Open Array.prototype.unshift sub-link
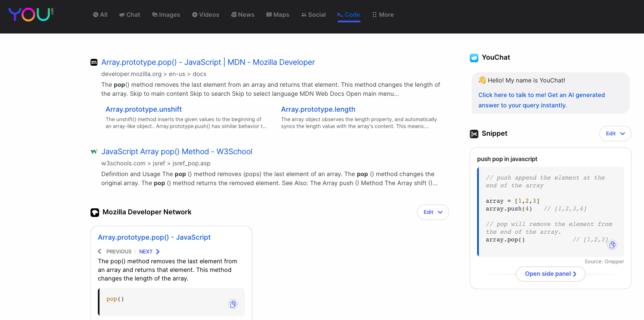 [x=144, y=109]
